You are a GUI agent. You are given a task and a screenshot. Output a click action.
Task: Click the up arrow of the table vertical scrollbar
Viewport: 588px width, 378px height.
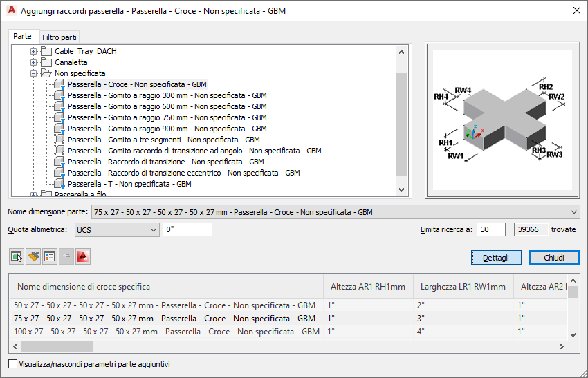point(573,281)
